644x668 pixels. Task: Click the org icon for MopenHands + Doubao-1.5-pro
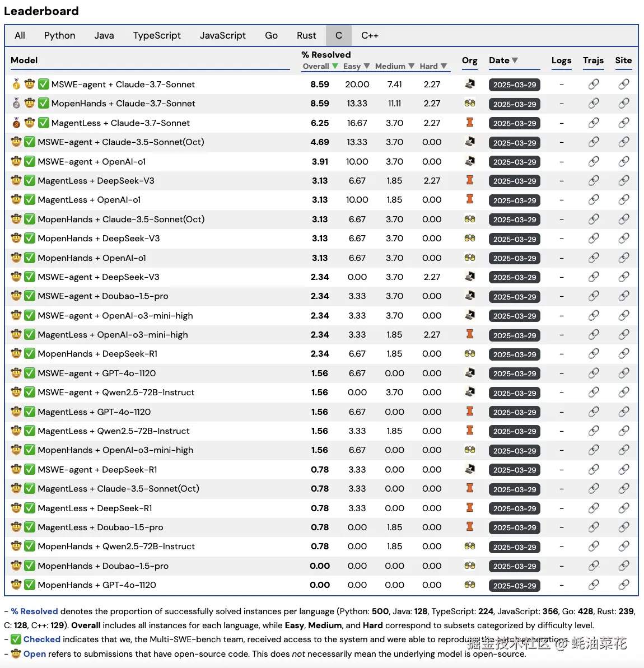470,566
